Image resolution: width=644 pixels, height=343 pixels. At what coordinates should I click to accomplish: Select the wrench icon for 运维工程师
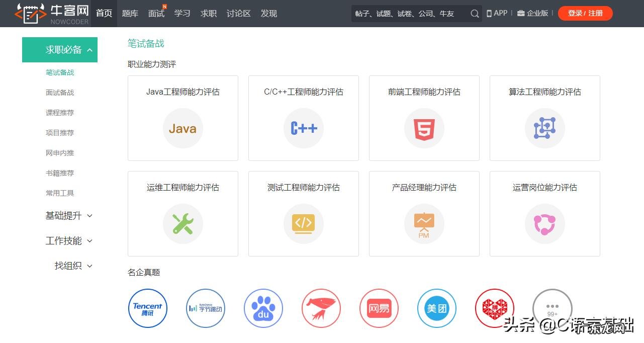(182, 224)
